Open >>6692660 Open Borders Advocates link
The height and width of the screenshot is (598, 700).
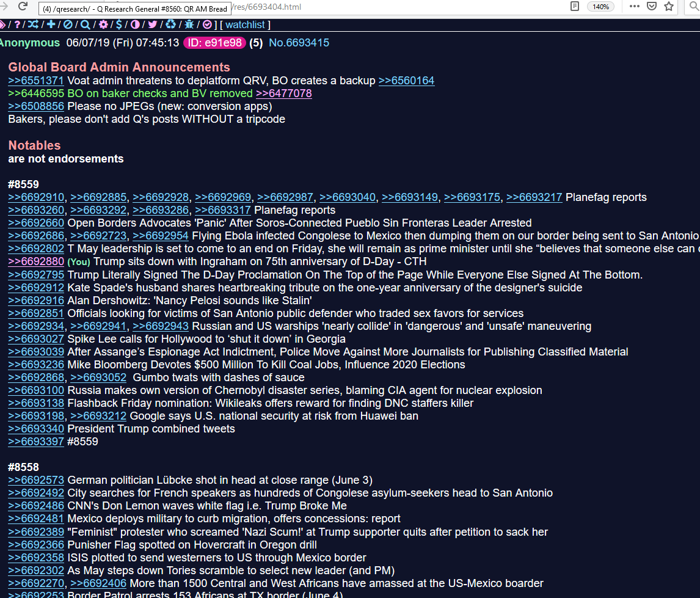coord(36,223)
